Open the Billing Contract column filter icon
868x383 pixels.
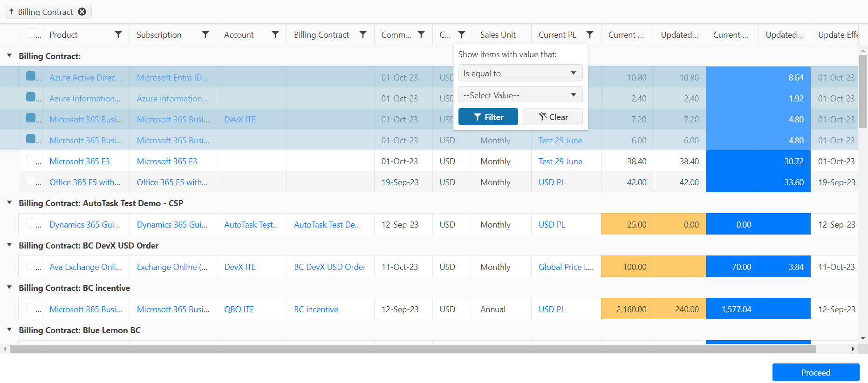click(363, 34)
